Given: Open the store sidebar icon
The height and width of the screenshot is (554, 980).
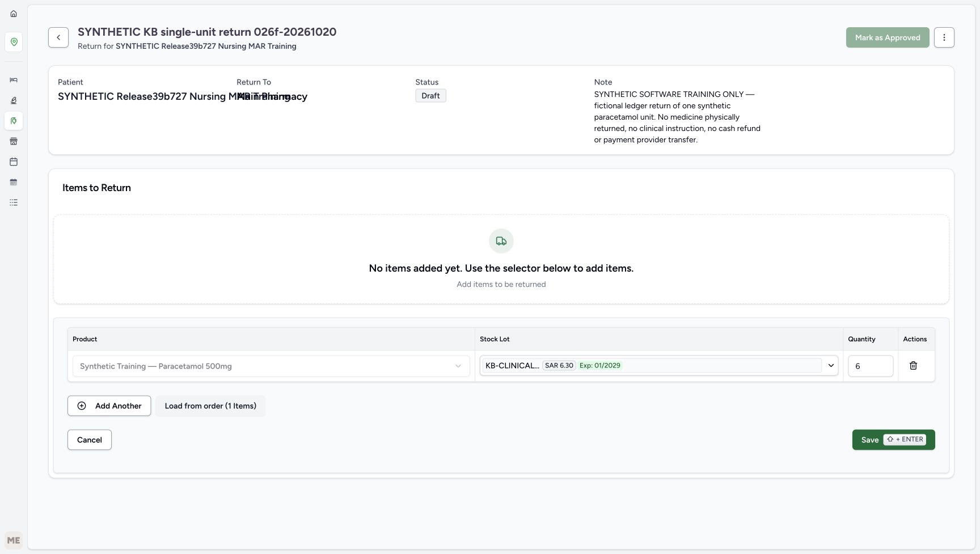Looking at the screenshot, I should point(14,141).
